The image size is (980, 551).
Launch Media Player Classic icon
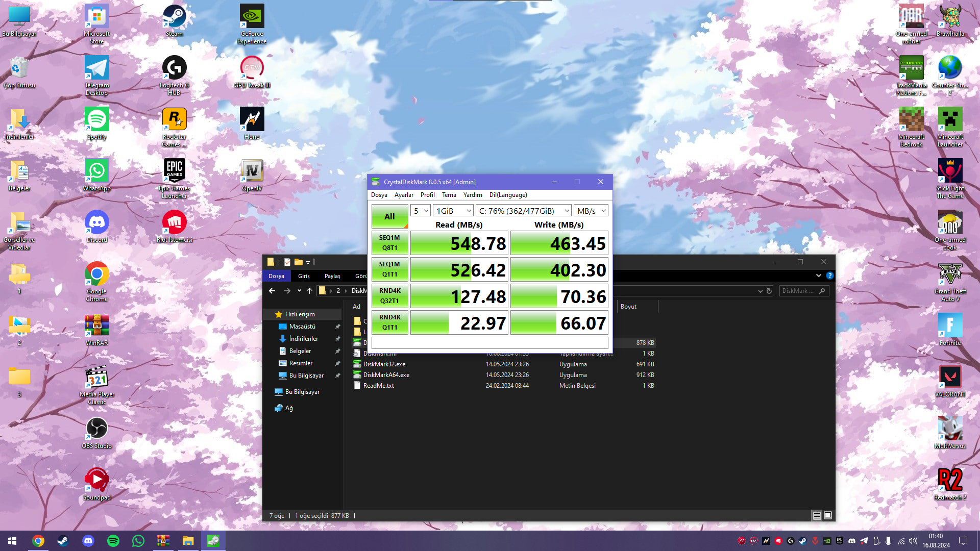click(x=96, y=385)
